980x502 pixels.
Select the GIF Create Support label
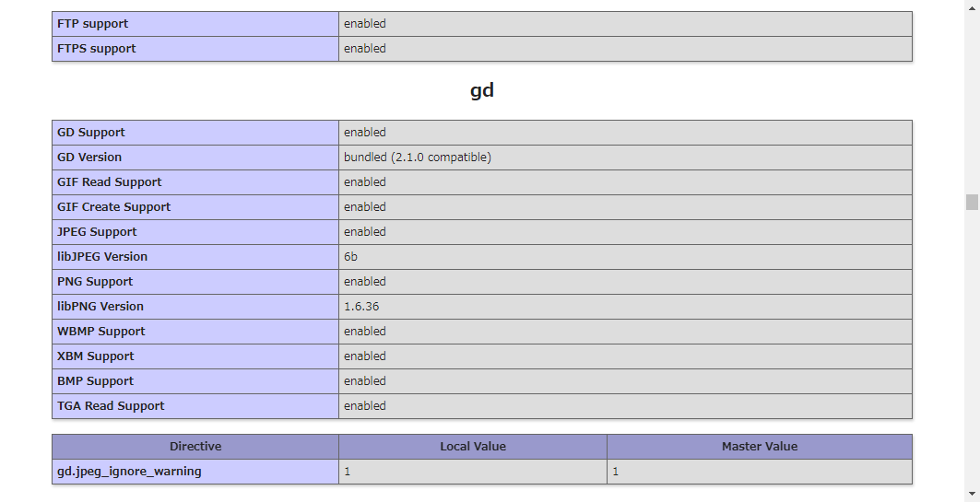click(114, 207)
